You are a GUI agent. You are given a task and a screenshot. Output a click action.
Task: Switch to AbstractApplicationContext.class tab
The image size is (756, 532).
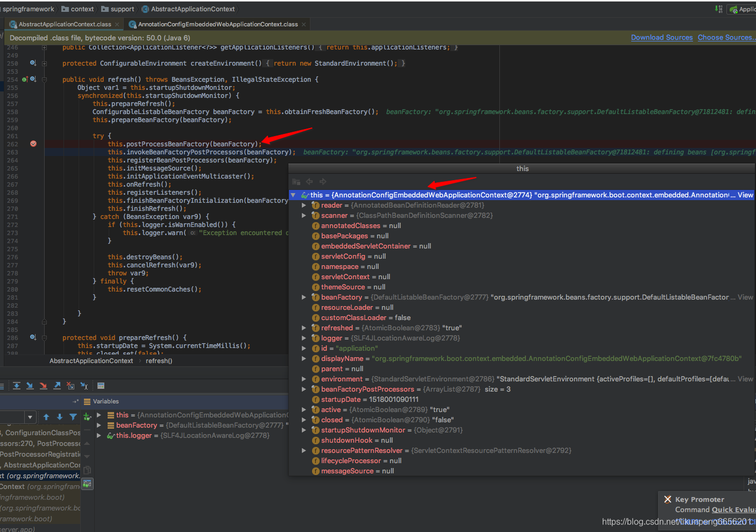65,24
